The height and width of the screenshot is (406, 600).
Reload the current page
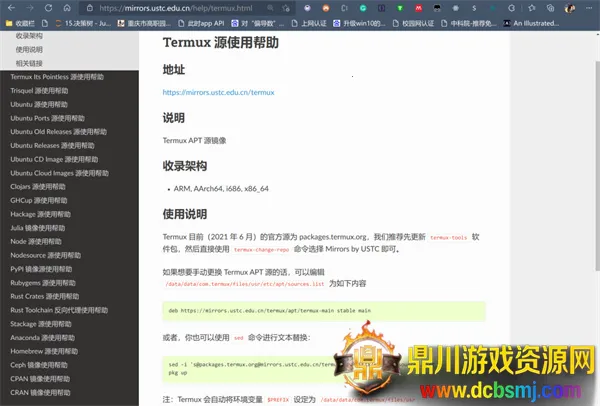[48, 8]
